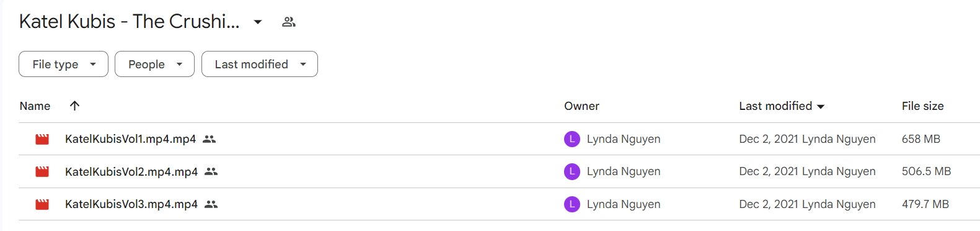This screenshot has width=980, height=231.
Task: Select the KatelKubisVol1.mp4.mp4 file name
Action: click(x=130, y=139)
